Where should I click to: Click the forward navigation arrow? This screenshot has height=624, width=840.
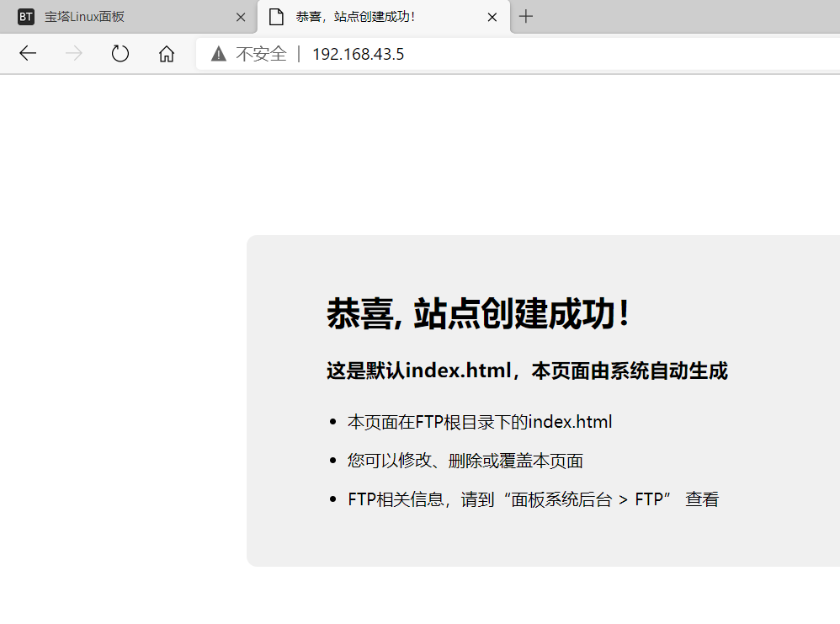(x=74, y=54)
